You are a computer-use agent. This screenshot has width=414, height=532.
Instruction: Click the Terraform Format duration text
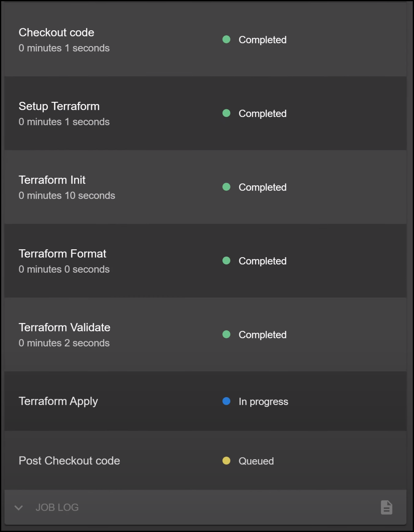(x=64, y=269)
